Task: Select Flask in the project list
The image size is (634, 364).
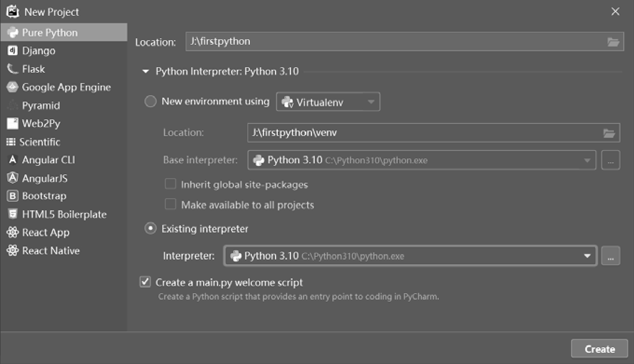Action: [x=63, y=69]
